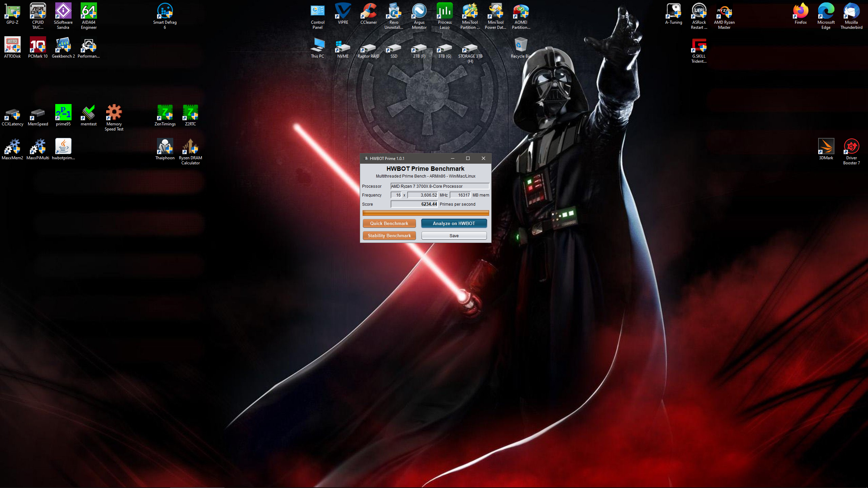The width and height of the screenshot is (868, 488).
Task: Open PCMark 10 shortcut
Action: 38,47
